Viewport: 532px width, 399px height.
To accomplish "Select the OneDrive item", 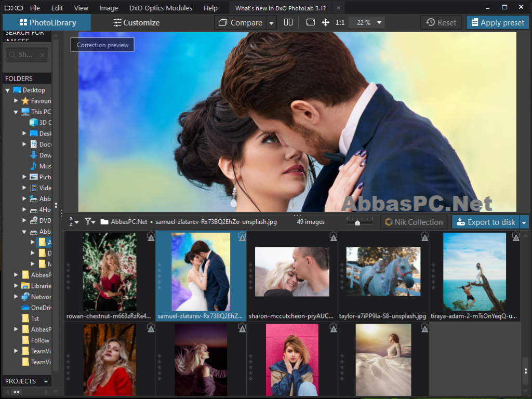I will point(36,308).
